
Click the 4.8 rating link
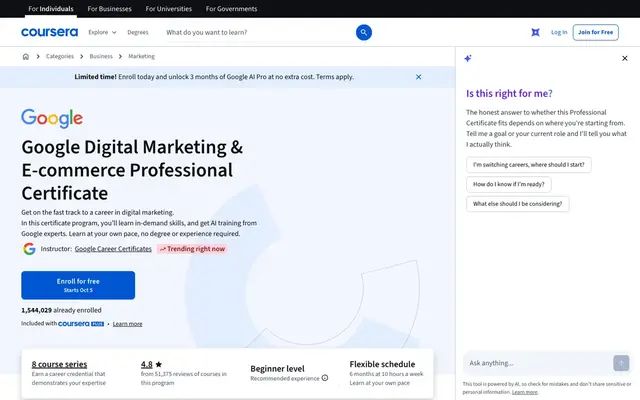pyautogui.click(x=147, y=364)
